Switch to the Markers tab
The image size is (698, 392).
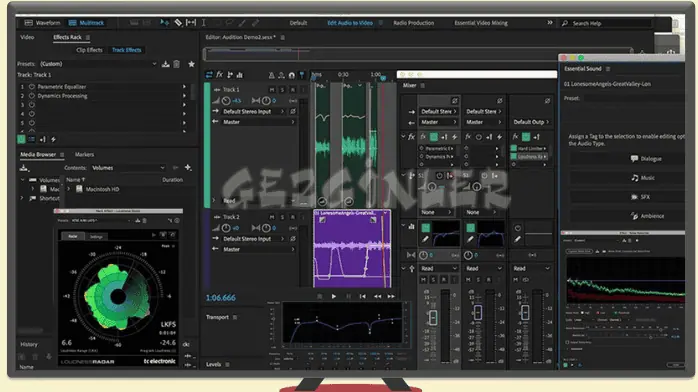pos(84,155)
